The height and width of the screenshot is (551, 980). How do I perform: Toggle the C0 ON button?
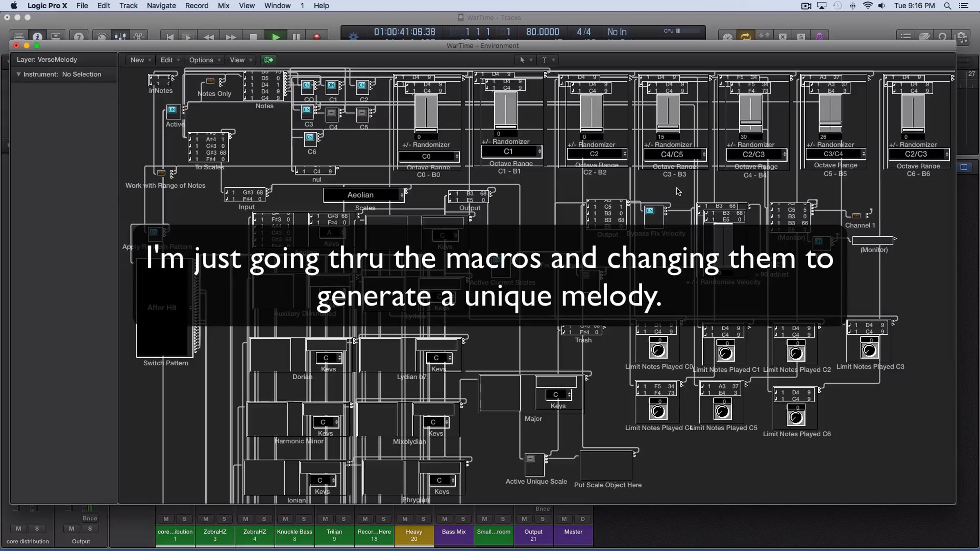pos(307,85)
